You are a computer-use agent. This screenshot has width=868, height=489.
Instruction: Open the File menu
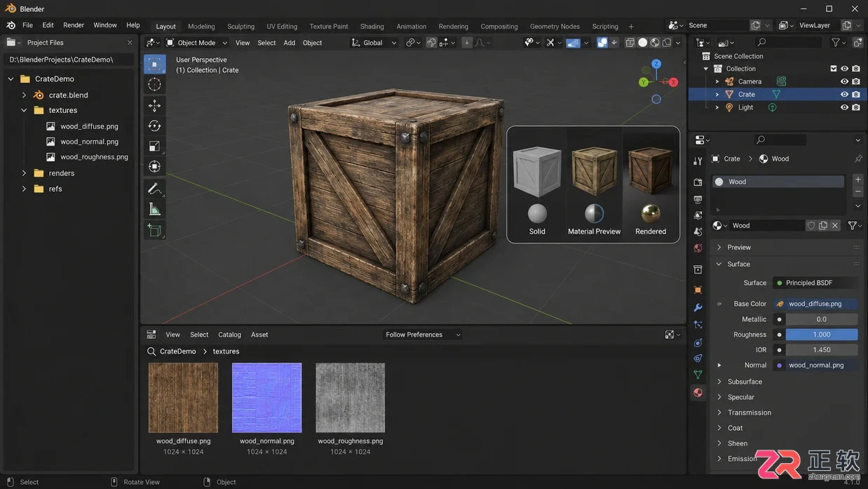27,25
